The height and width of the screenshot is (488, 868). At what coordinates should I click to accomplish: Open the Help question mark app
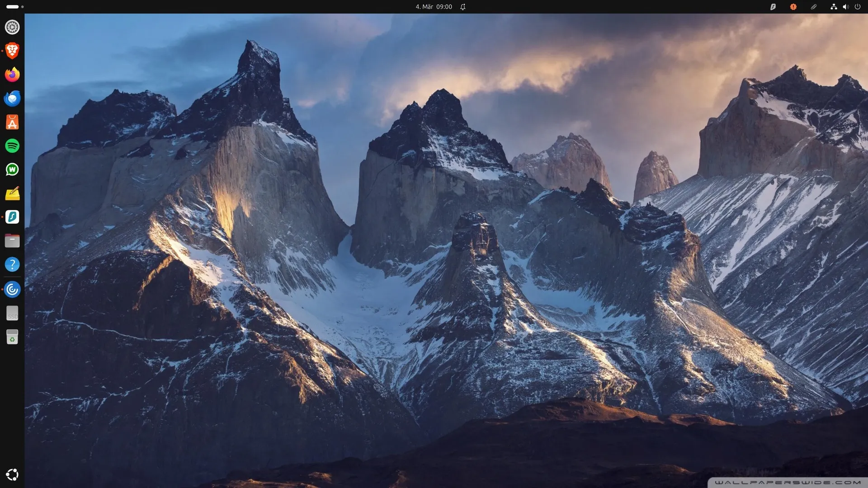(x=12, y=264)
